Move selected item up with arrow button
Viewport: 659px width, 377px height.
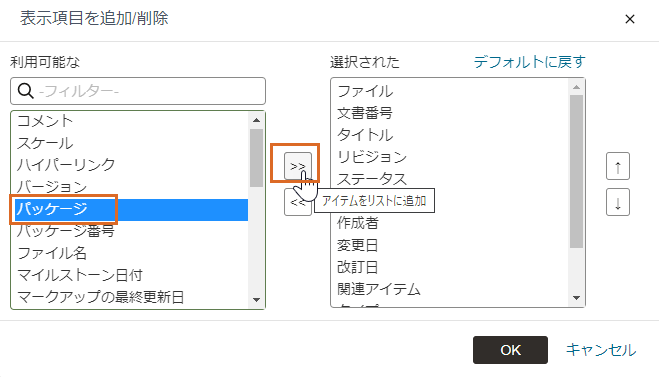(x=617, y=166)
